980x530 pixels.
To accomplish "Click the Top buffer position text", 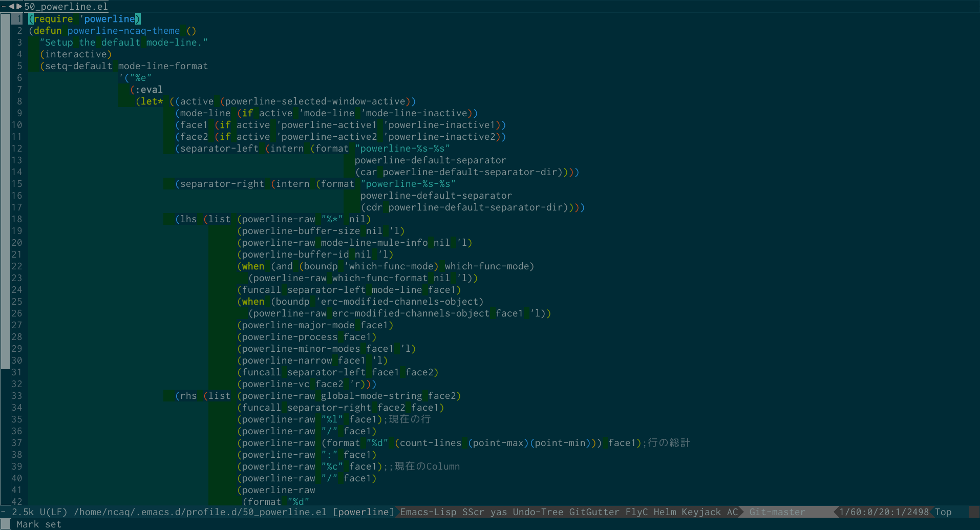I will click(944, 512).
